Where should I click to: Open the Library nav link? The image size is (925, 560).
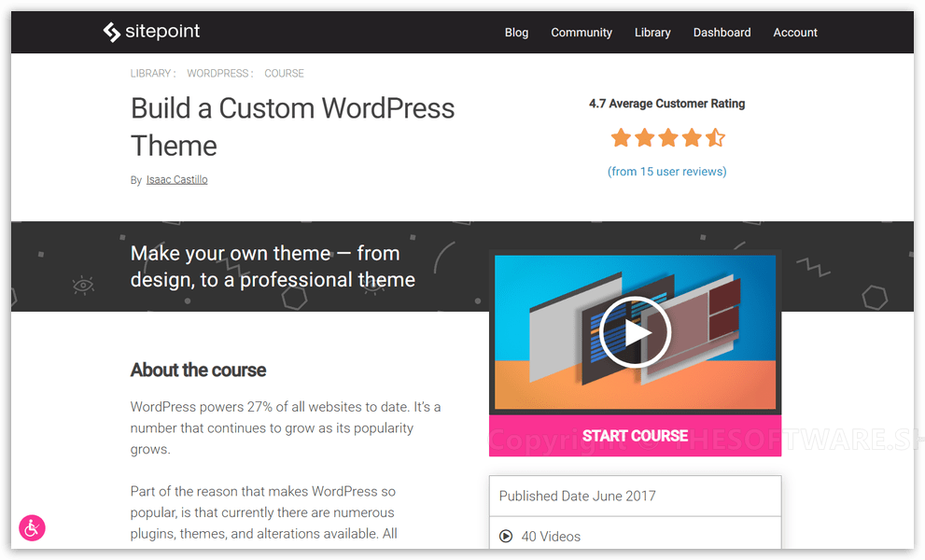[x=652, y=33]
